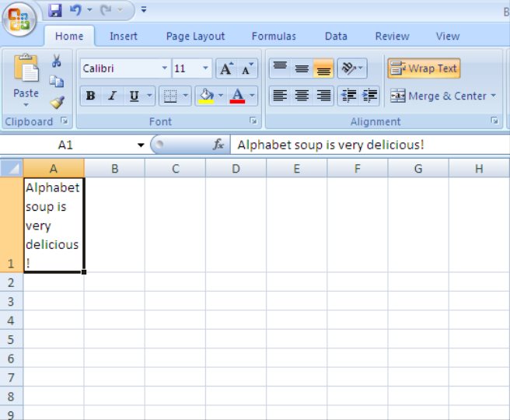This screenshot has height=420, width=510.
Task: Select column H header
Action: point(479,168)
